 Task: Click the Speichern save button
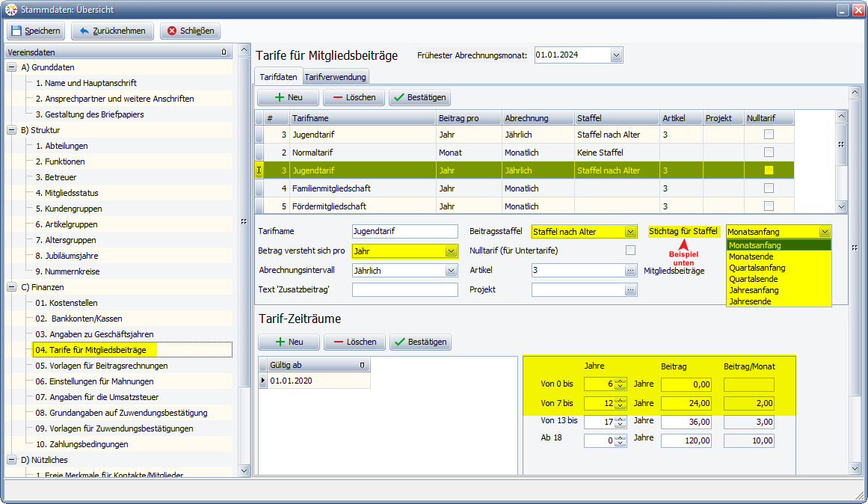point(36,31)
